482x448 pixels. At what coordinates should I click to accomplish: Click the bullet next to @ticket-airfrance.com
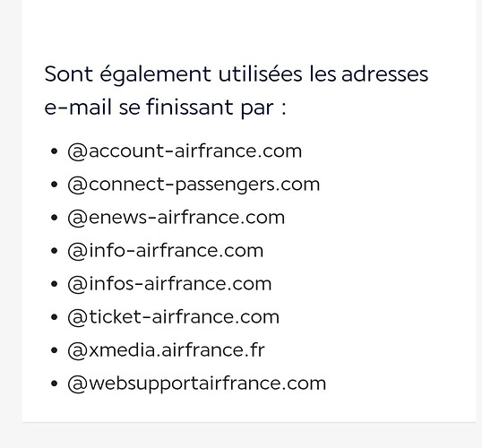pos(54,317)
